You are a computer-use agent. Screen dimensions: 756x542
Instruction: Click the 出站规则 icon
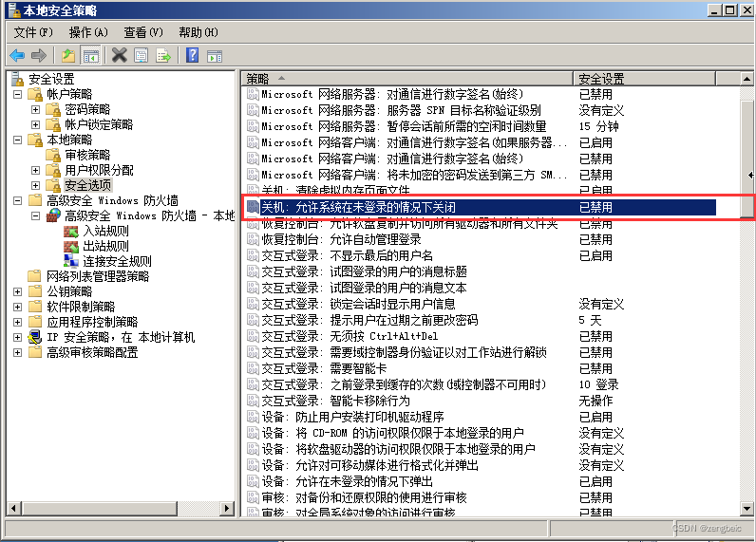pyautogui.click(x=71, y=246)
